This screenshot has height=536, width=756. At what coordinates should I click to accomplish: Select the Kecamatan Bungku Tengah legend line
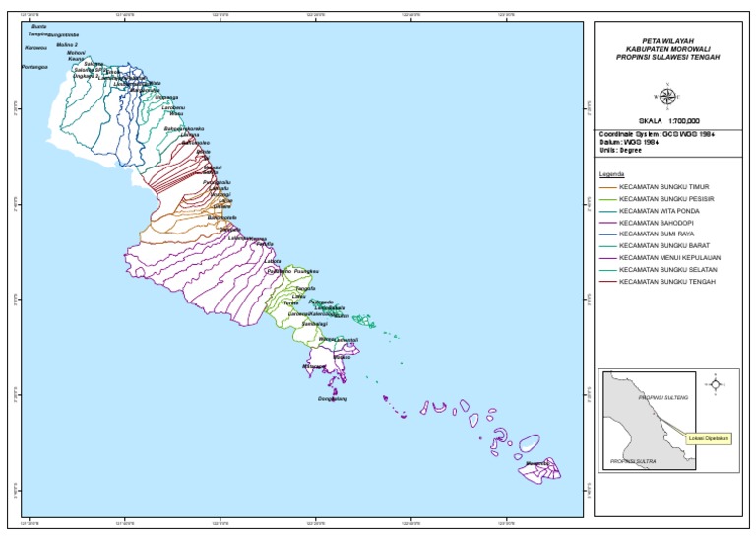point(607,282)
